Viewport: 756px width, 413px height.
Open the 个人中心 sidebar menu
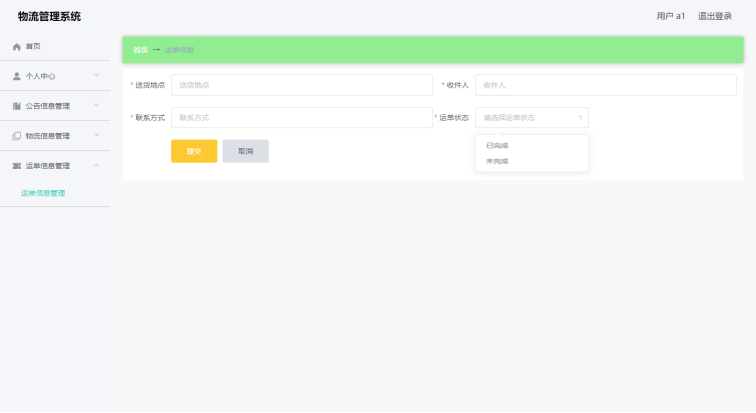55,76
